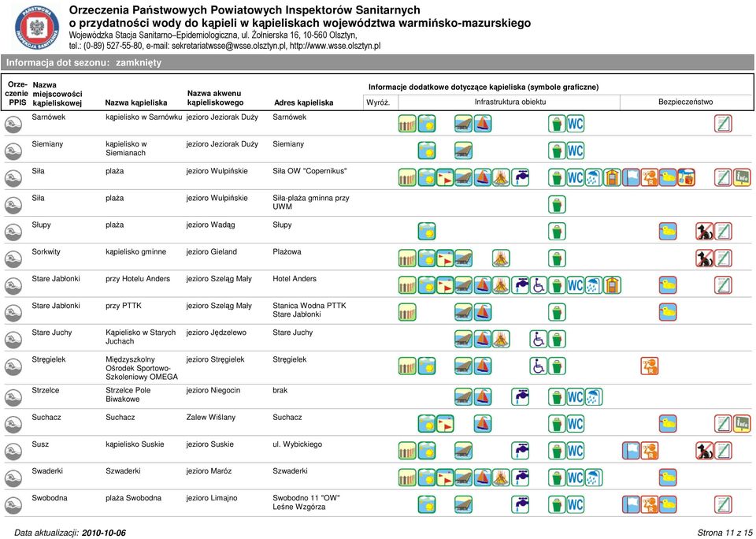Click the no dogs icon in Słupy row
The image size is (756, 539).
tap(705, 232)
